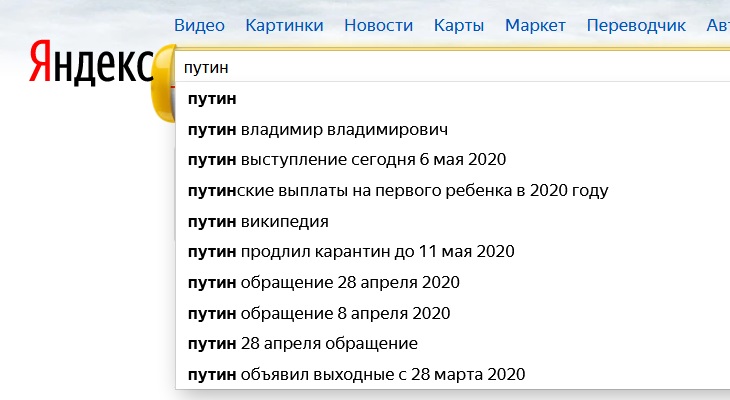Pick suggestion обращение 28 апреля 2020

[x=453, y=282]
